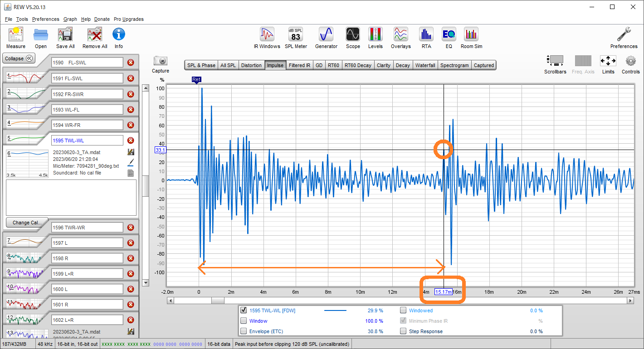
Task: Open the File menu
Action: point(9,19)
